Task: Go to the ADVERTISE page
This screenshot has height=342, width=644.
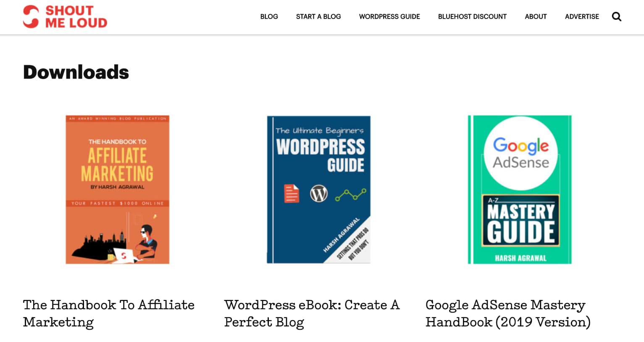Action: click(x=582, y=16)
